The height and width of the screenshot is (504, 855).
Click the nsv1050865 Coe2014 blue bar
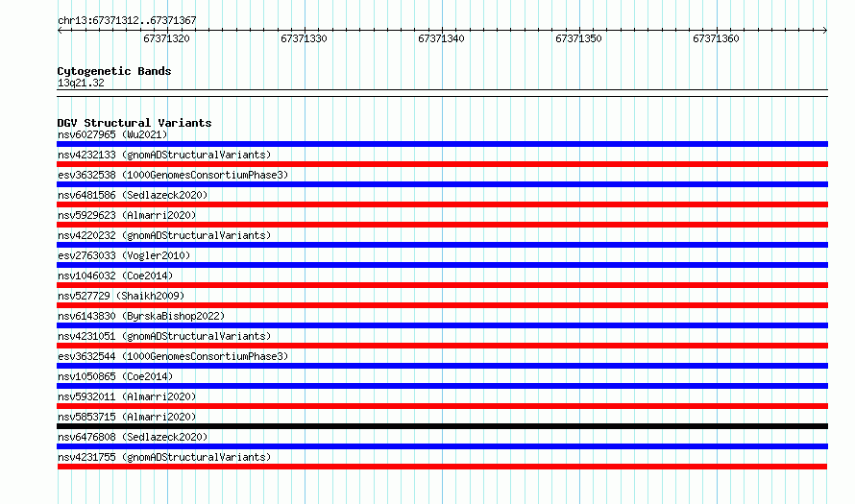click(442, 386)
